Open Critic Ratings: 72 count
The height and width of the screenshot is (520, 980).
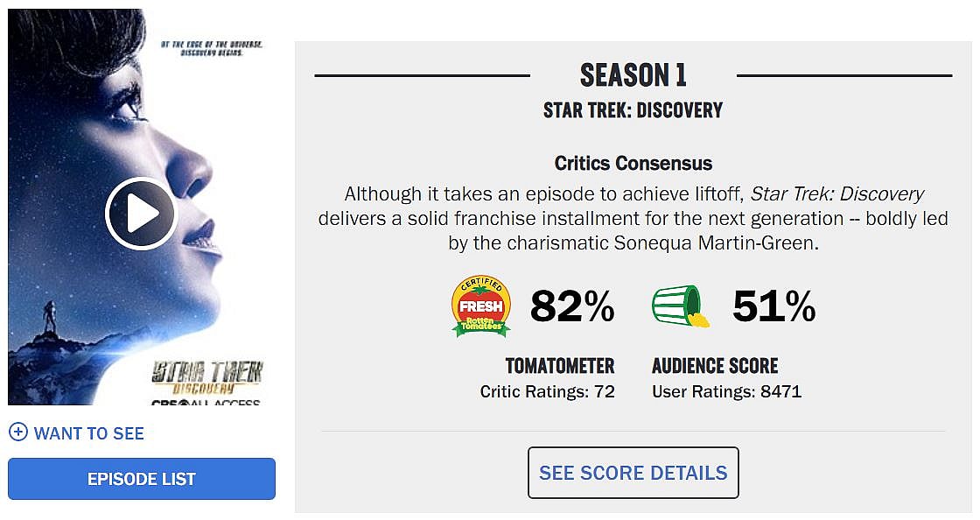coord(548,391)
